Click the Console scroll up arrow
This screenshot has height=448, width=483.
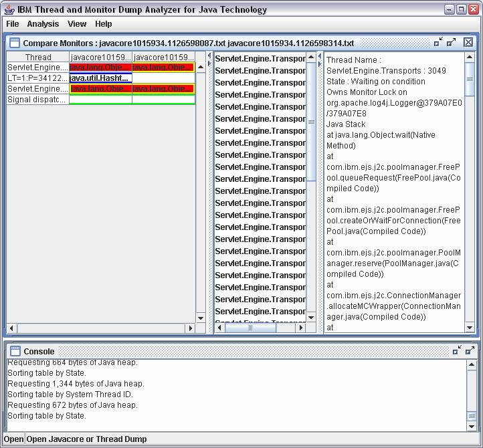[x=472, y=365]
